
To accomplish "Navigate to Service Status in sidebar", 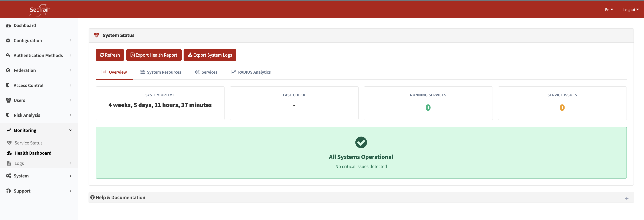I will coord(28,143).
